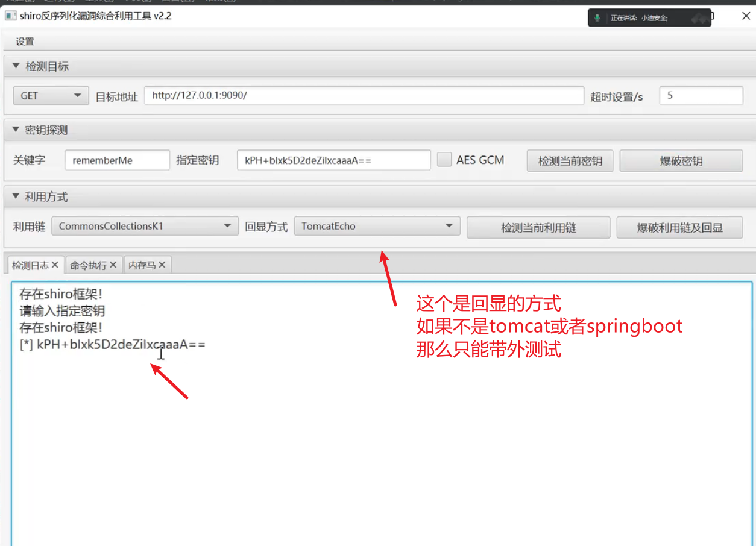Click the shiro tool window icon
The height and width of the screenshot is (546, 756).
[10, 16]
